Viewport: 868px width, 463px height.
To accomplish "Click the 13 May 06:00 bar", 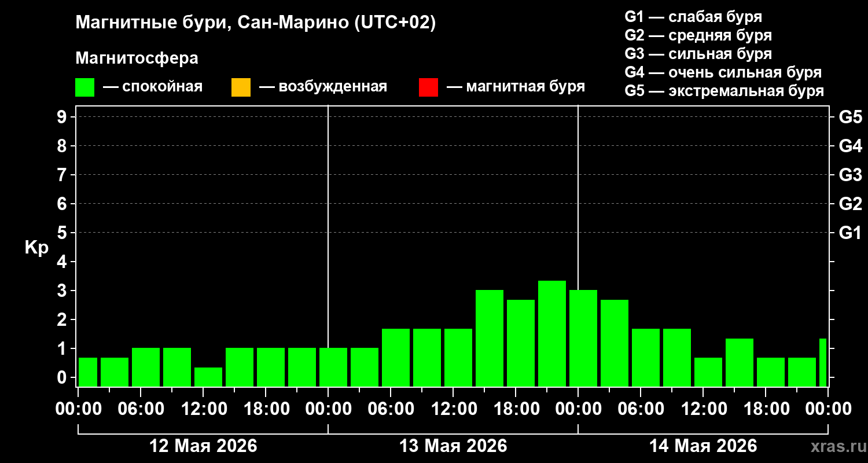I will (x=396, y=358).
